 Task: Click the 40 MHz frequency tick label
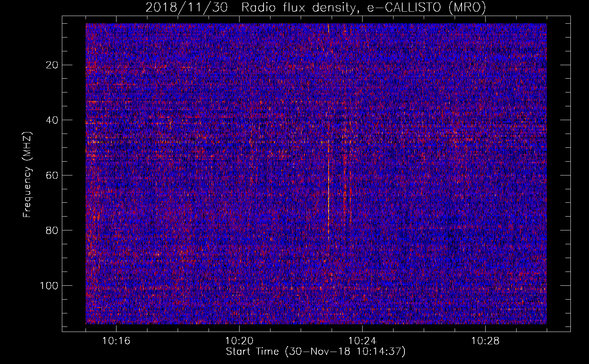click(52, 120)
